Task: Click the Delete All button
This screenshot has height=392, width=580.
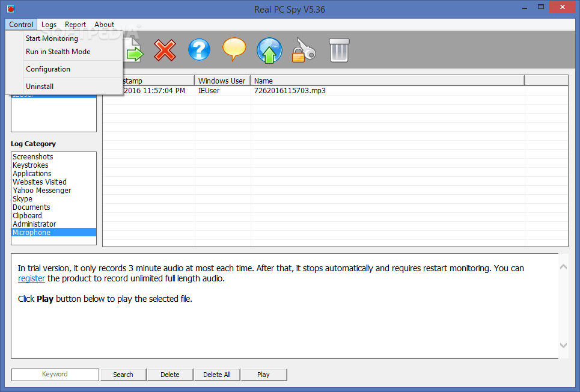Action: pyautogui.click(x=217, y=375)
